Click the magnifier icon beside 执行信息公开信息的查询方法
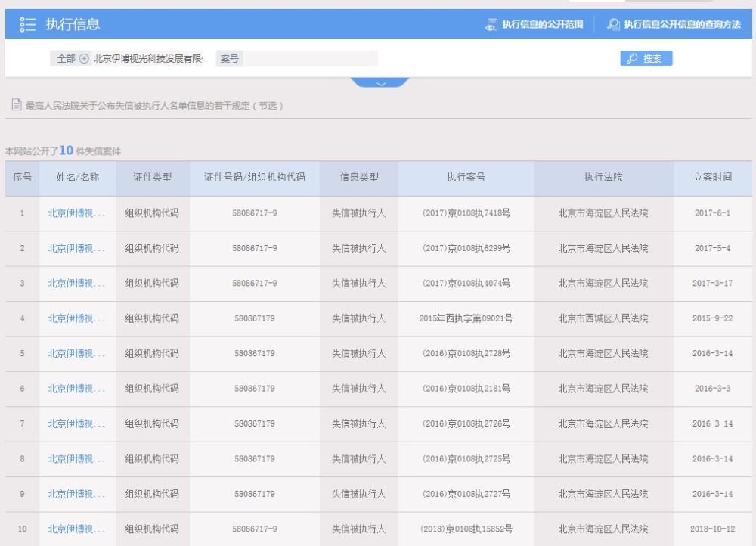 coord(613,24)
